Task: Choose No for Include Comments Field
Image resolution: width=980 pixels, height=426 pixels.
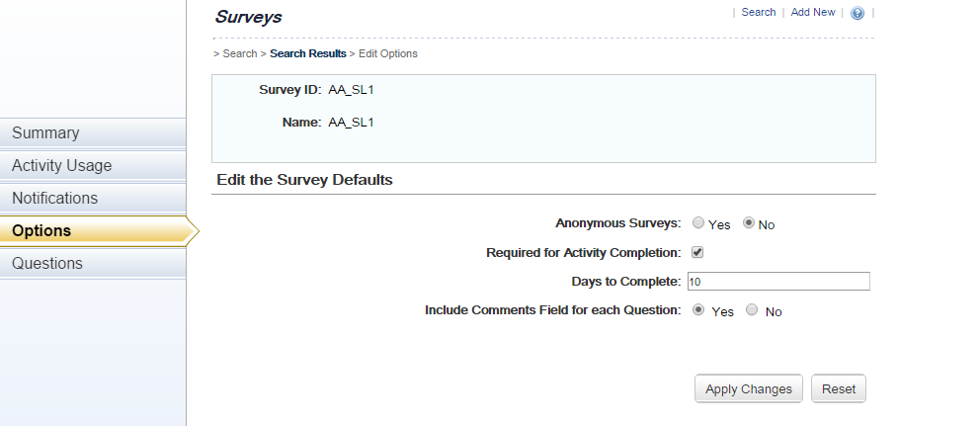Action: (752, 309)
